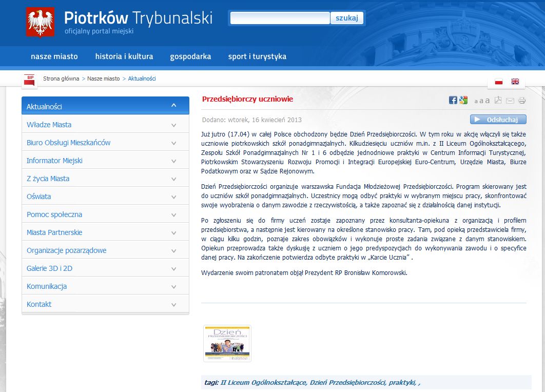Open Komunikacja sidebar item

(47, 287)
